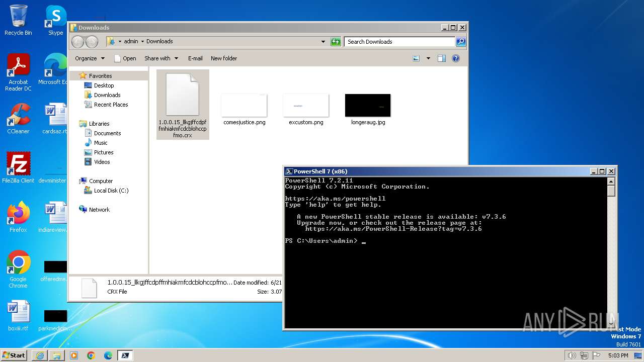The width and height of the screenshot is (644, 362).
Task: Open volume control in system tray
Action: (x=572, y=355)
